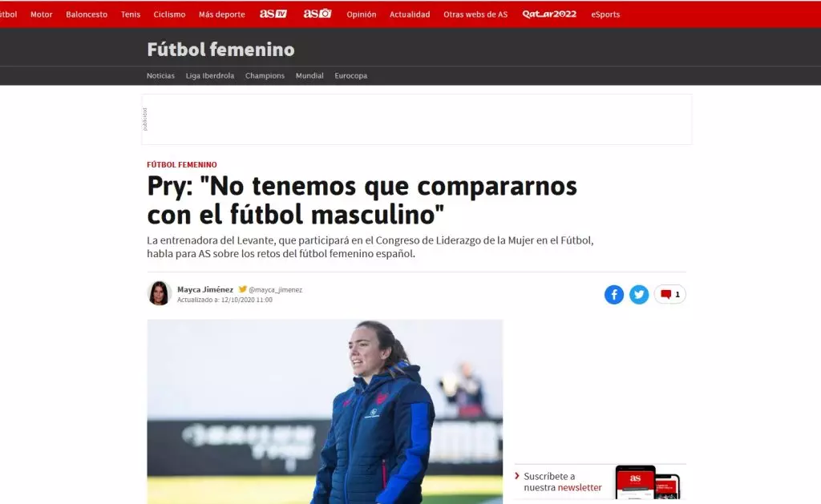
Task: Go to Liga Iberdrola tab
Action: coord(210,76)
